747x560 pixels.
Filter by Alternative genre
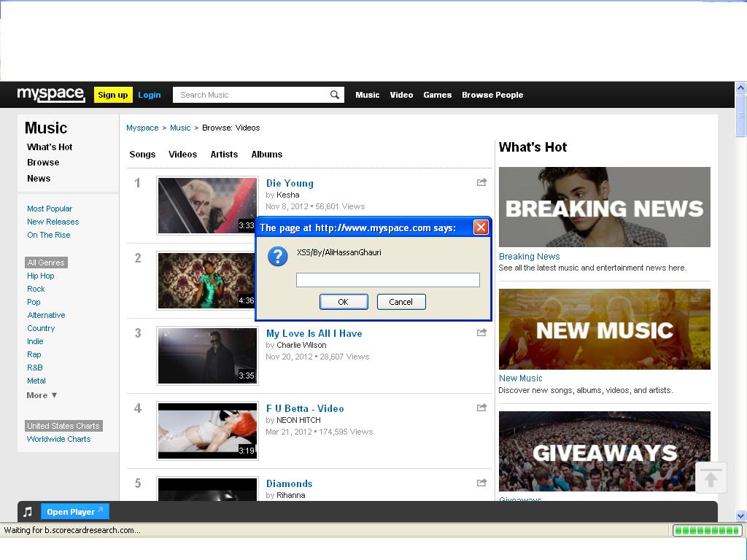(x=46, y=315)
